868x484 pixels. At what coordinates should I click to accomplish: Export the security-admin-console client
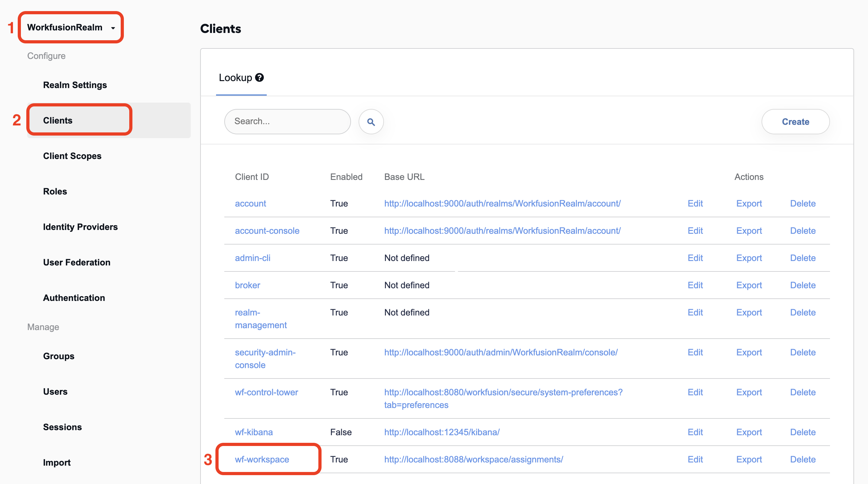(749, 352)
